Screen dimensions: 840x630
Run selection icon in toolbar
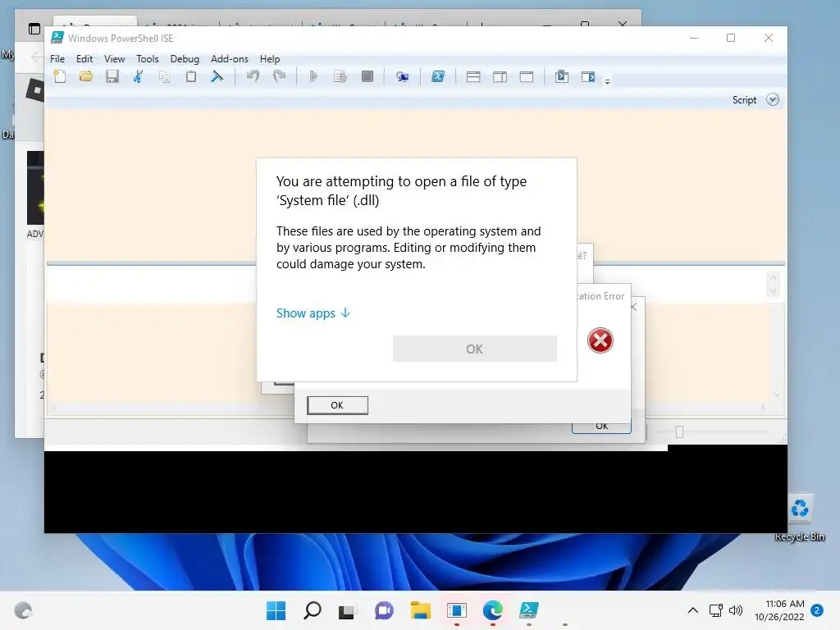(340, 76)
